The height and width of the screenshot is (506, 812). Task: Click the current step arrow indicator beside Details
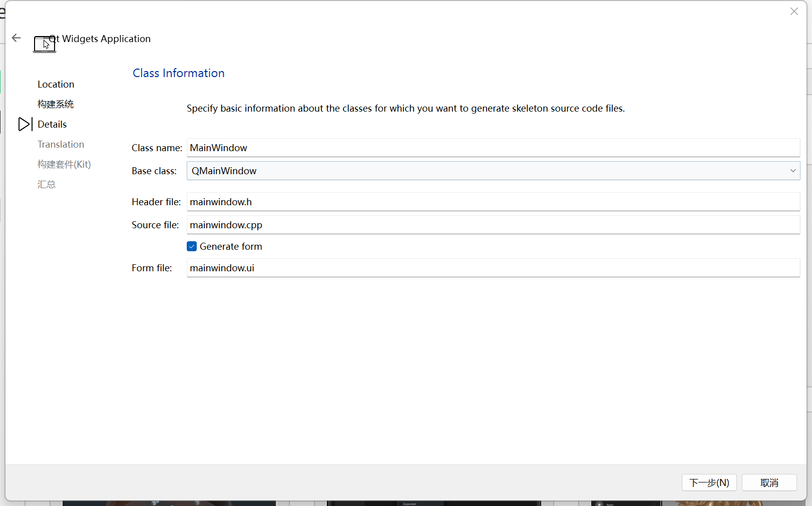coord(25,124)
